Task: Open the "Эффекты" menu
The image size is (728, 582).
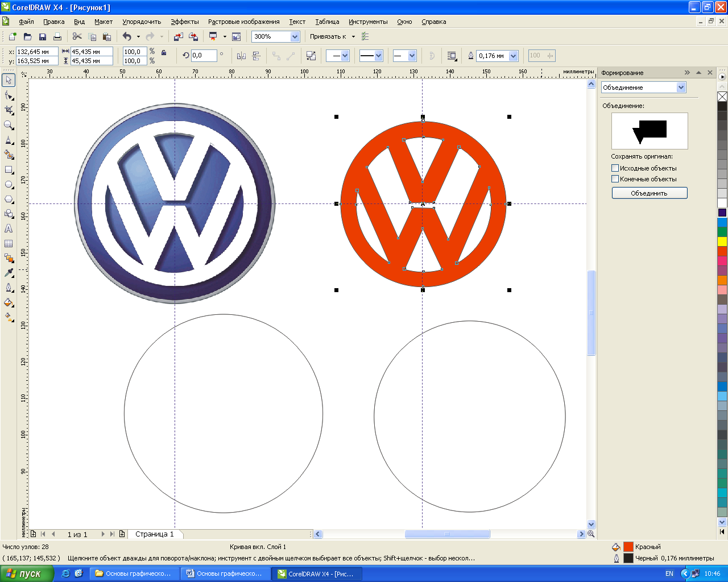Action: [185, 22]
